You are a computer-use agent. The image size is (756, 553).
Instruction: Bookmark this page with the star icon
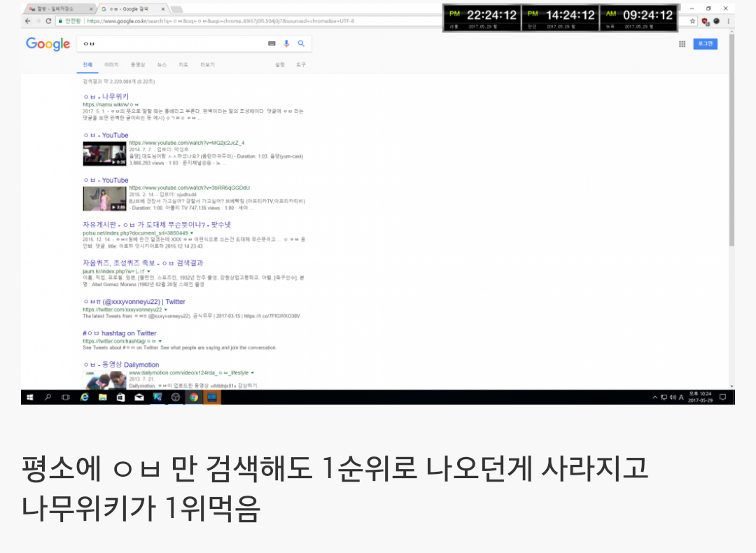693,21
